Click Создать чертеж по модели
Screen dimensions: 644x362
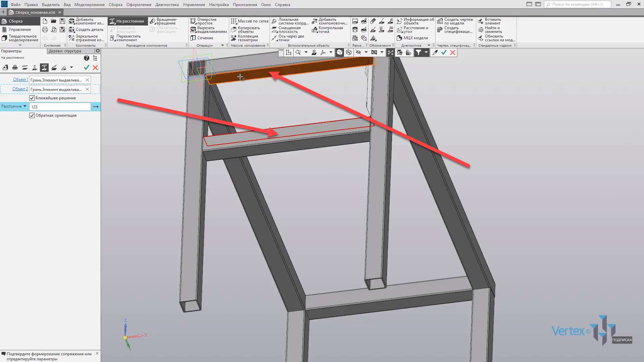coord(455,21)
